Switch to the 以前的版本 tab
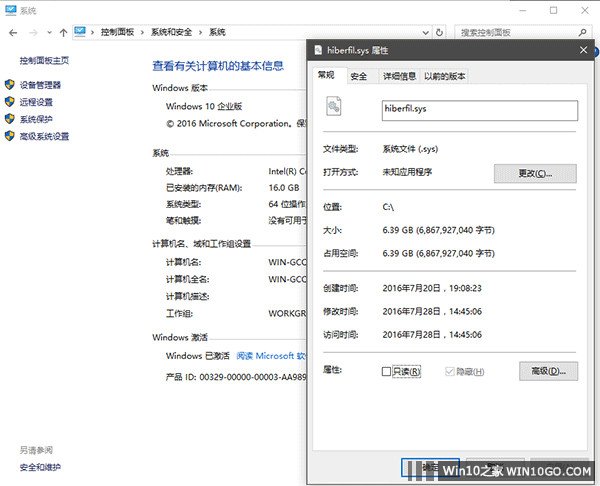 click(444, 76)
